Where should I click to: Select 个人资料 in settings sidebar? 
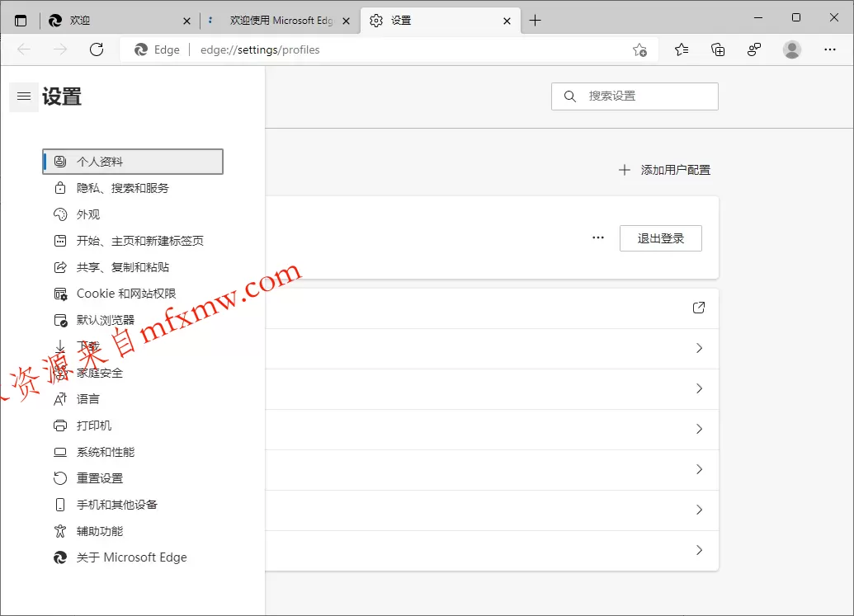tap(133, 162)
